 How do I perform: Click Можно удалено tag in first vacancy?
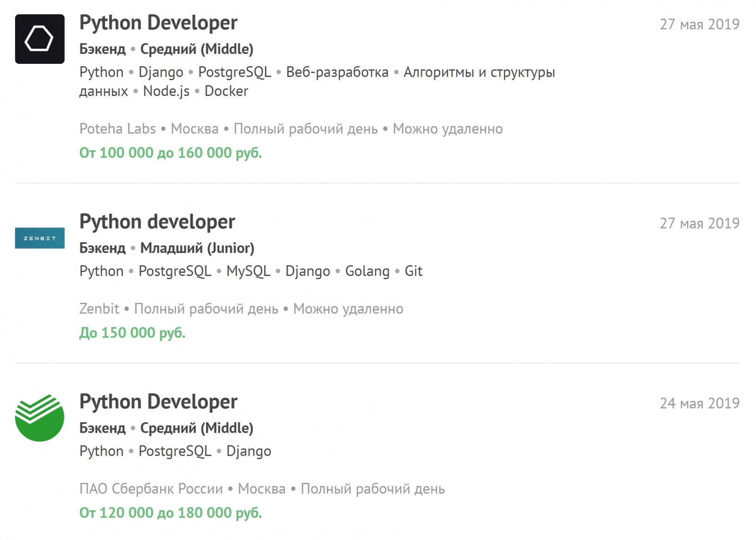pyautogui.click(x=448, y=128)
